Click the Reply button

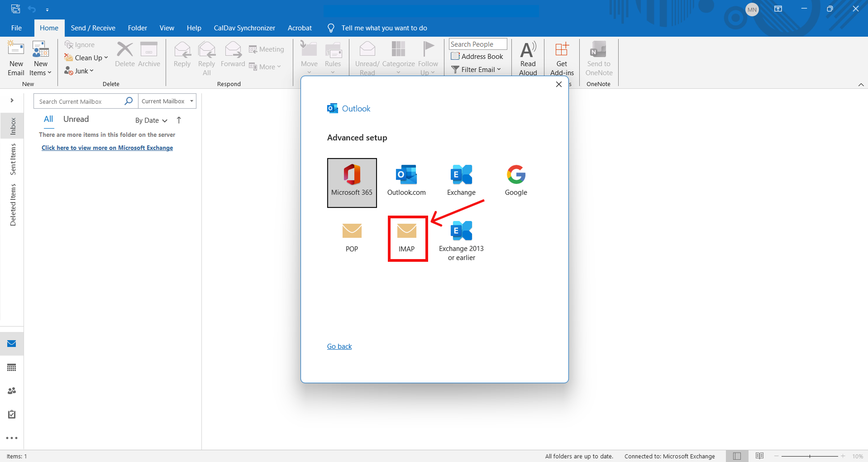point(182,54)
